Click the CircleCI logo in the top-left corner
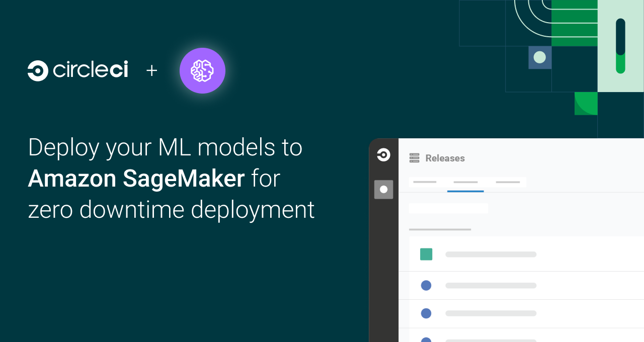644x342 pixels. (78, 70)
